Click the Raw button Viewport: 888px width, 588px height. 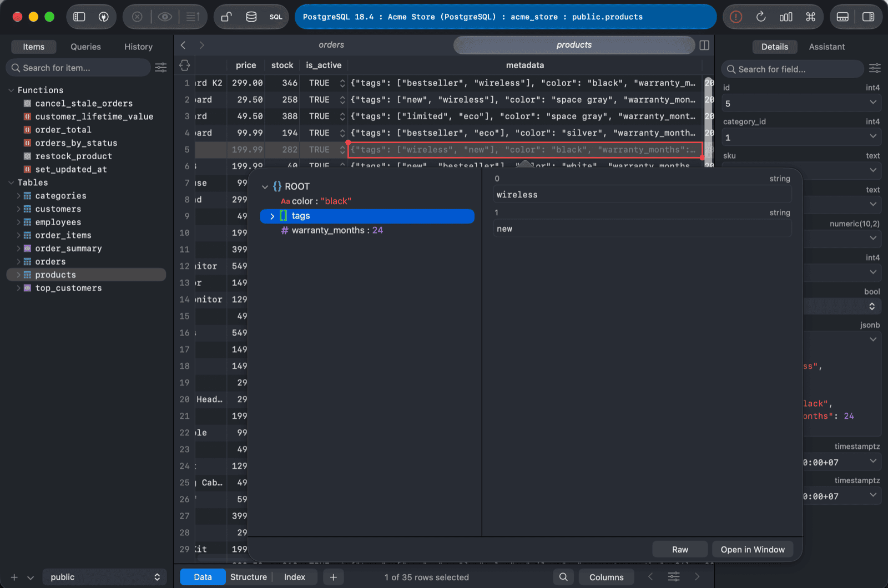click(680, 549)
